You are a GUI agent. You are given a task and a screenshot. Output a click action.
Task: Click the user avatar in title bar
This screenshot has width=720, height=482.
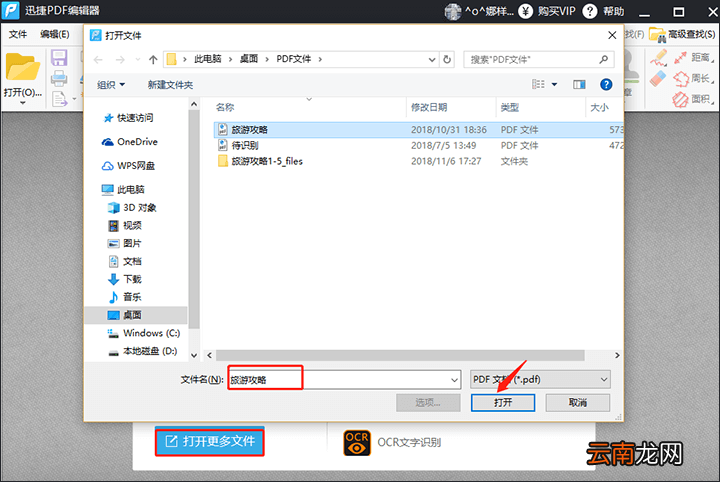(x=452, y=11)
